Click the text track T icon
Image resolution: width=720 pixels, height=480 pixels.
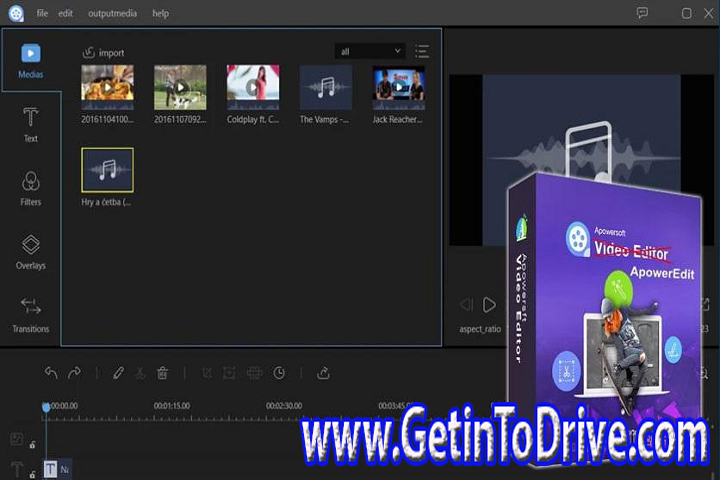17,469
